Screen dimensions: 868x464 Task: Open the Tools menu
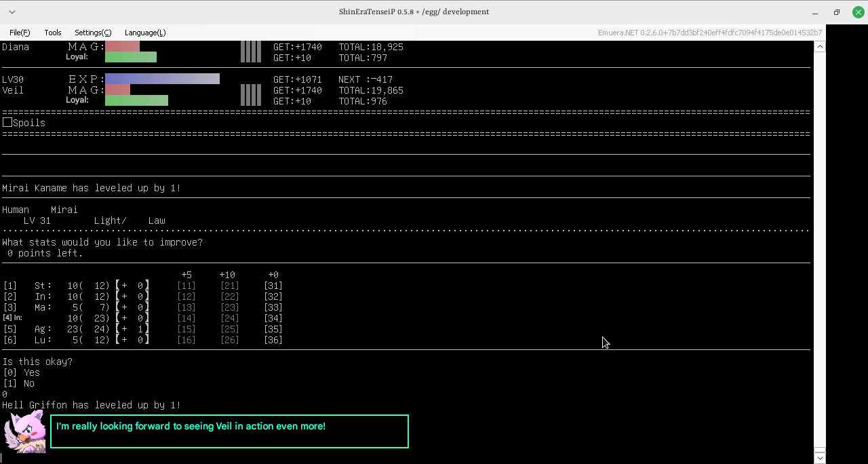(53, 33)
